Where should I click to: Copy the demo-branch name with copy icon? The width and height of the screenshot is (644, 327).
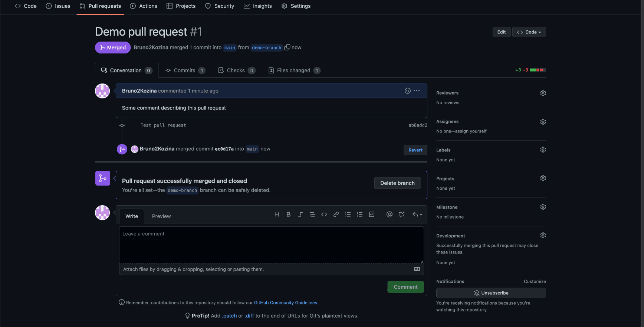(287, 48)
